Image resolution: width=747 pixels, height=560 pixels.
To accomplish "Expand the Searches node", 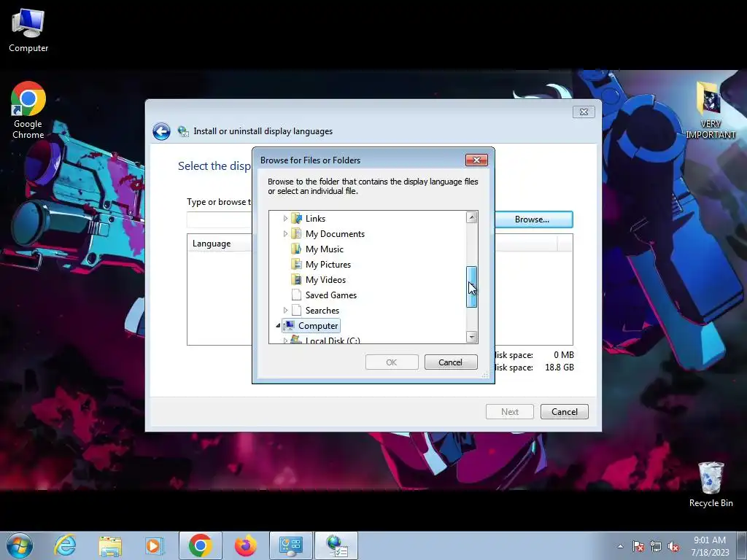I will coord(285,310).
